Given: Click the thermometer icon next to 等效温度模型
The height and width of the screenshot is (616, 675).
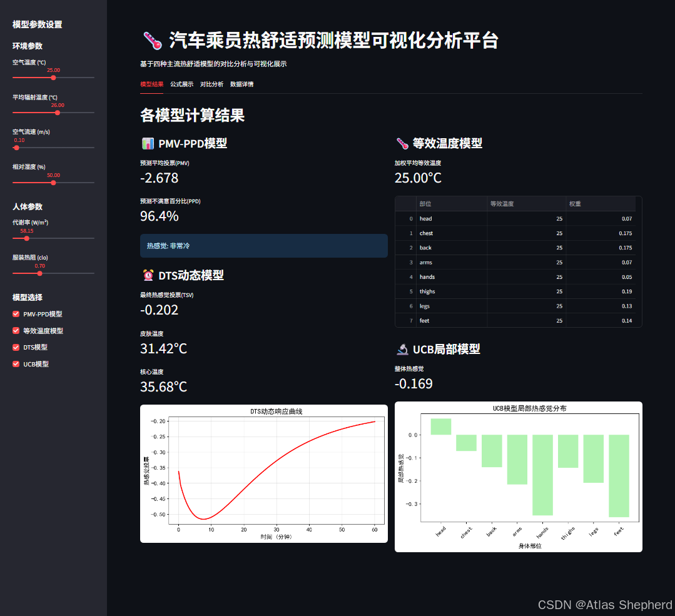Looking at the screenshot, I should point(402,143).
